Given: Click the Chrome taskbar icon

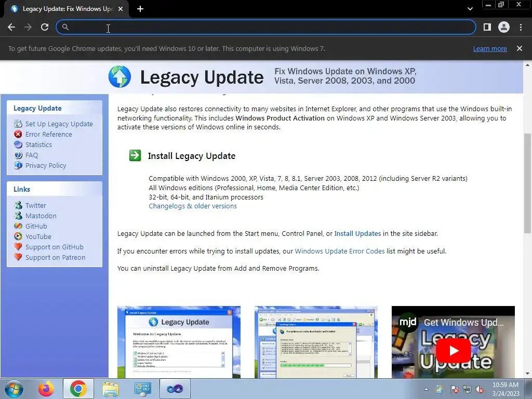Looking at the screenshot, I should pos(78,389).
